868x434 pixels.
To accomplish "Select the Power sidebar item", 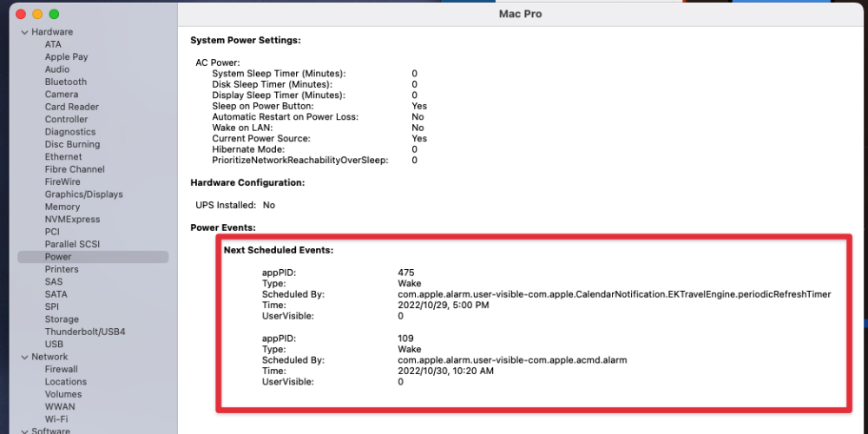I will coord(93,257).
